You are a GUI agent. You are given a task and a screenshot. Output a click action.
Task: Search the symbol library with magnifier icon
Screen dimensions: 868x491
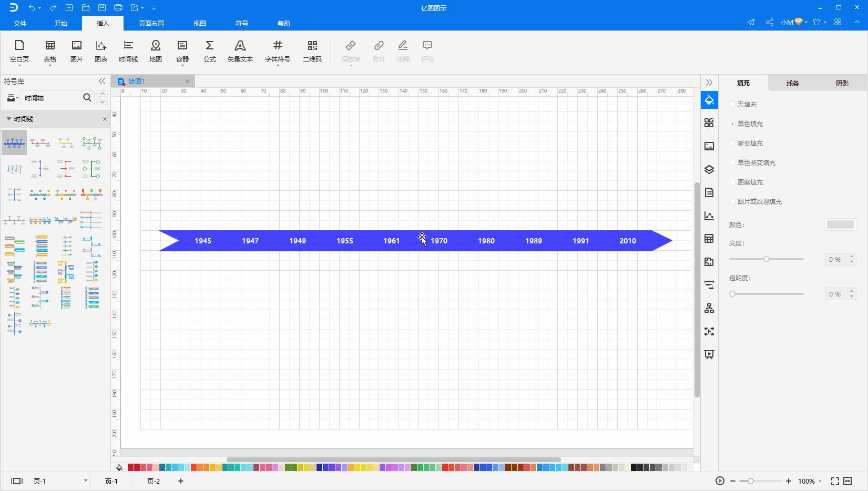[87, 97]
